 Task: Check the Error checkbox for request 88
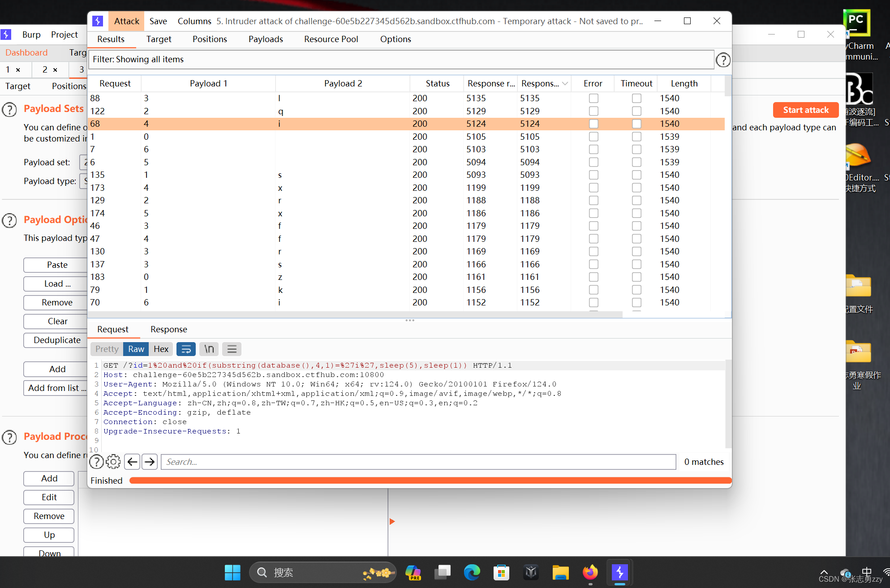pyautogui.click(x=593, y=98)
